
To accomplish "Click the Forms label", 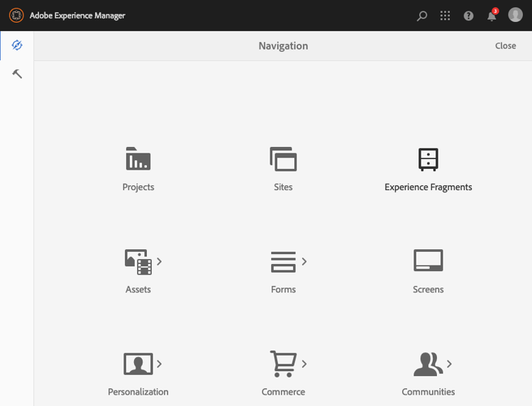I will [283, 290].
